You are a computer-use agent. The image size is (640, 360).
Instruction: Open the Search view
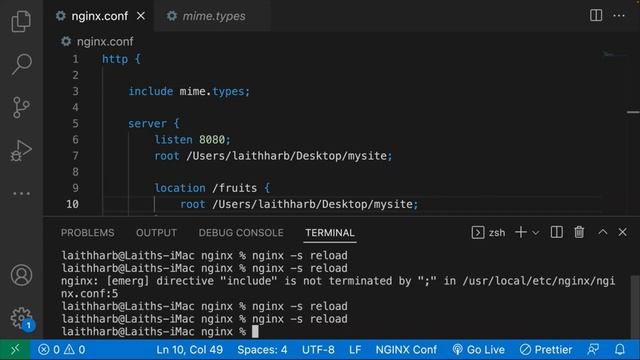click(x=21, y=64)
